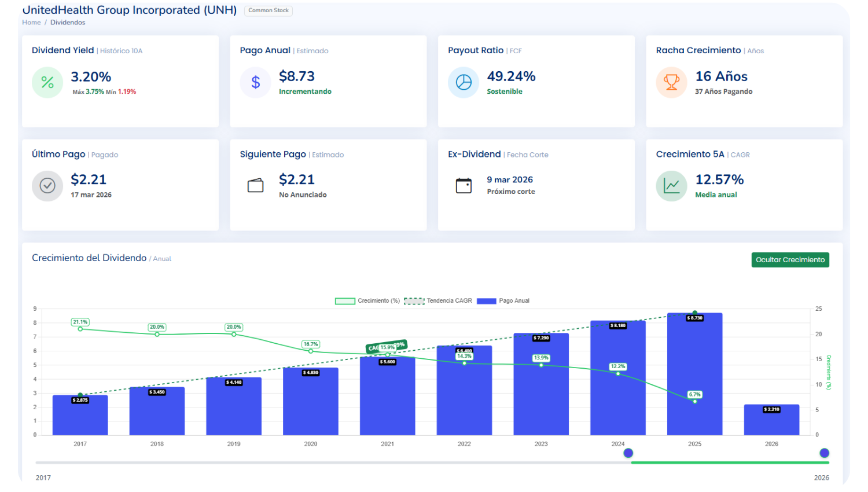Select the dollar icon in Pago Anual card

click(x=255, y=82)
